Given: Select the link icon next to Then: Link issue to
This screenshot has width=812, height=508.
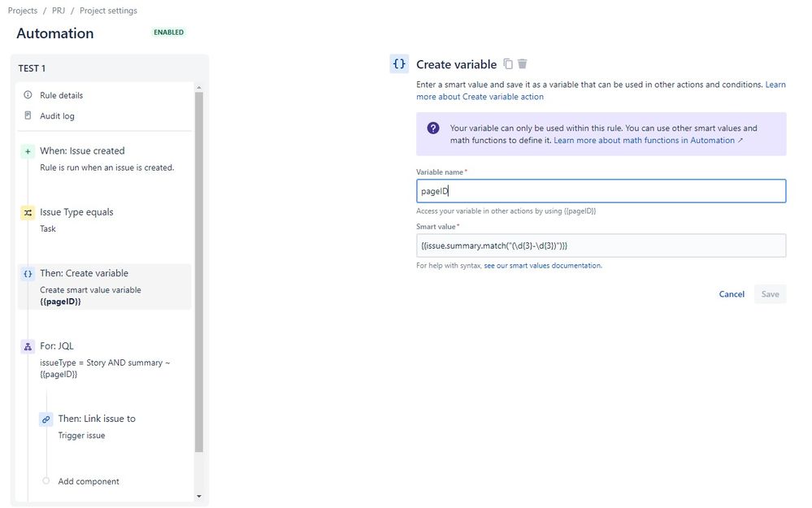Looking at the screenshot, I should pos(46,419).
